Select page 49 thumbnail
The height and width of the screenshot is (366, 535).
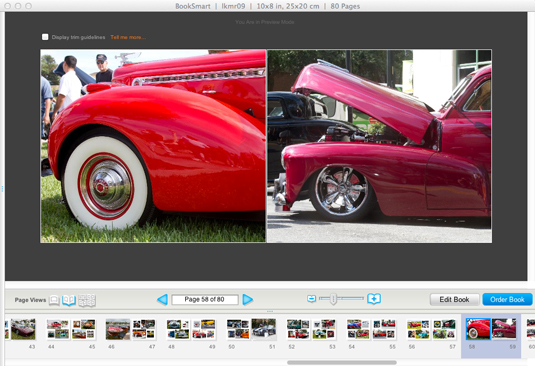[x=204, y=329]
